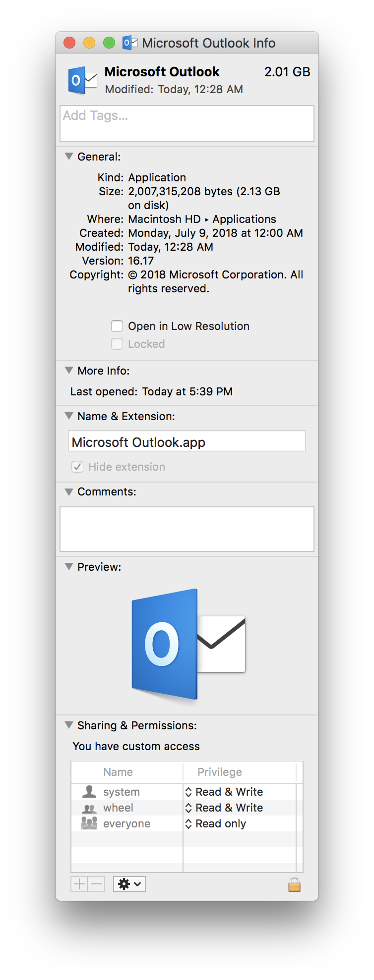This screenshot has width=374, height=980.
Task: Enable Open in Low Resolution checkbox
Action: pos(117,326)
